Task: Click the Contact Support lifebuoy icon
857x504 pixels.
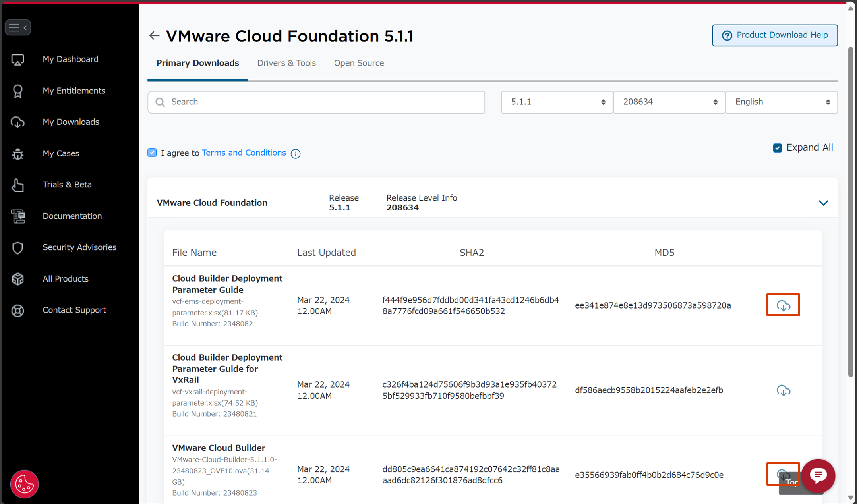Action: click(17, 311)
